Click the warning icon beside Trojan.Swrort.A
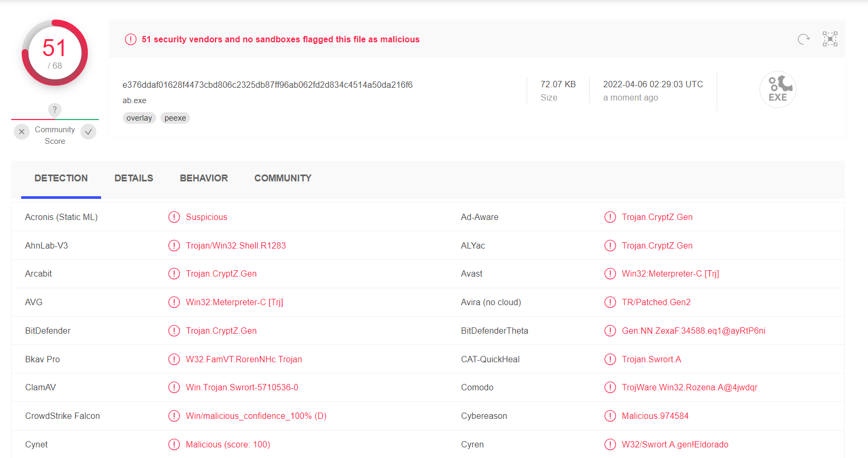 pos(610,360)
